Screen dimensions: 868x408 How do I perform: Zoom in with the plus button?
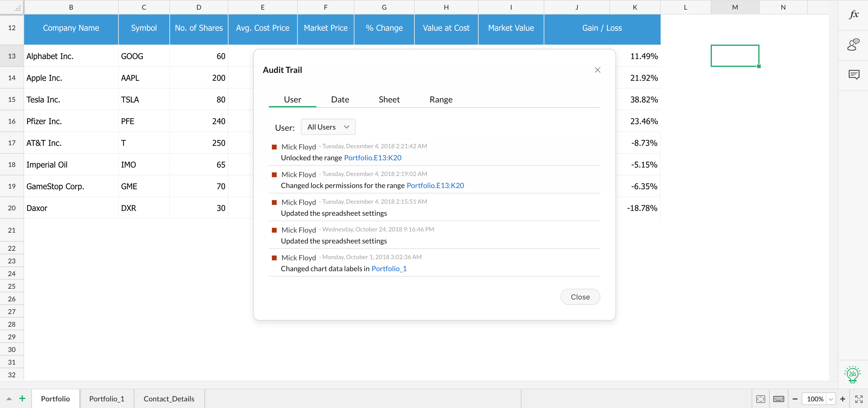coord(843,399)
